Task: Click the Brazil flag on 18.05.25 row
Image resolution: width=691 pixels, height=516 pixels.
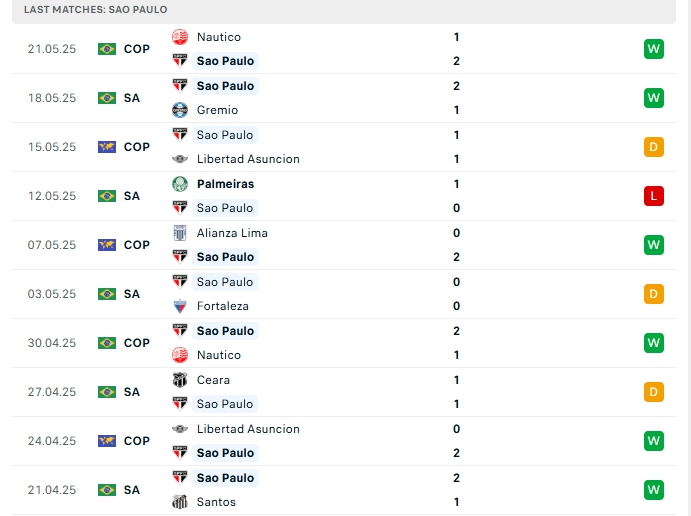Action: point(107,98)
